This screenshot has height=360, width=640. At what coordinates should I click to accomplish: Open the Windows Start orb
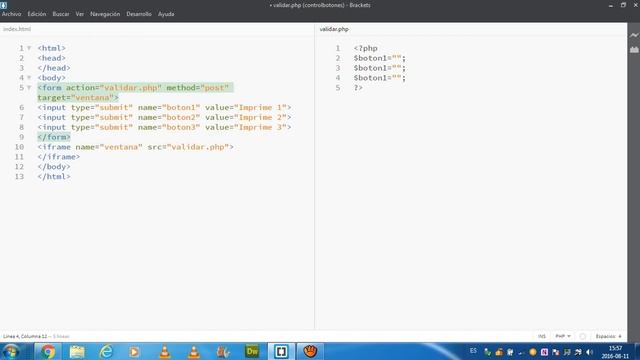click(x=11, y=351)
